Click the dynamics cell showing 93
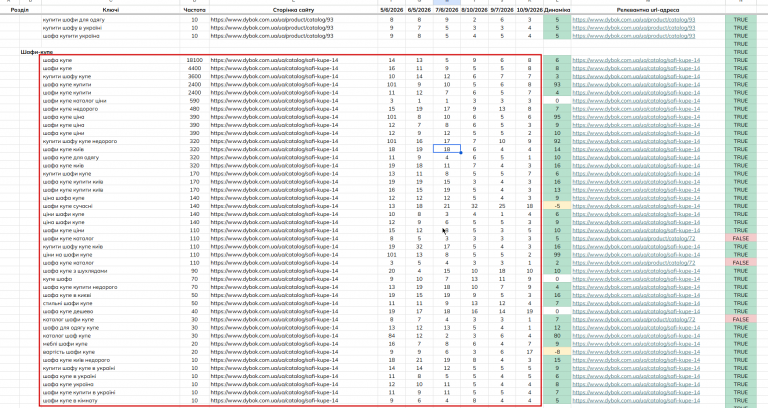 tap(557, 85)
